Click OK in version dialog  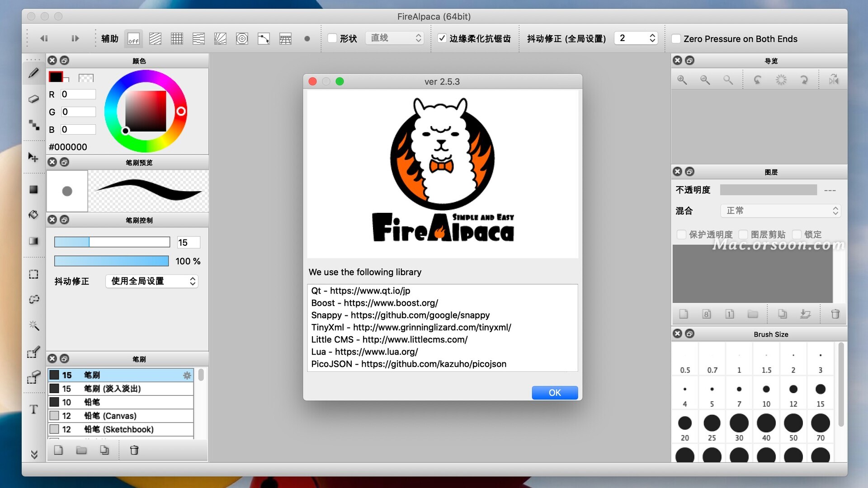pyautogui.click(x=555, y=393)
